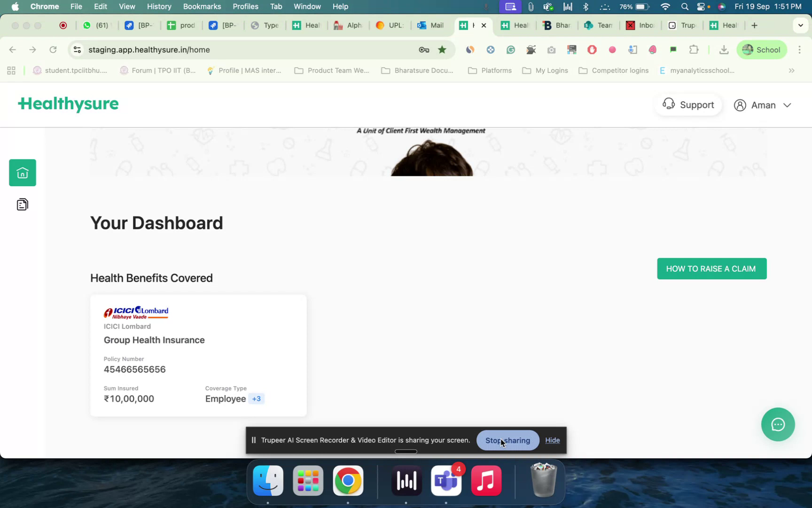
Task: Click the password key icon in address bar
Action: tap(423, 49)
